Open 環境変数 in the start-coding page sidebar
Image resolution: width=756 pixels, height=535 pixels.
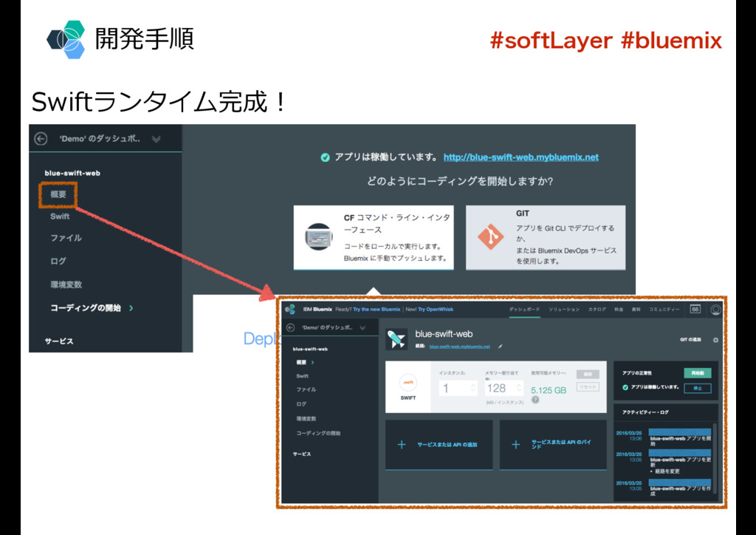point(66,284)
